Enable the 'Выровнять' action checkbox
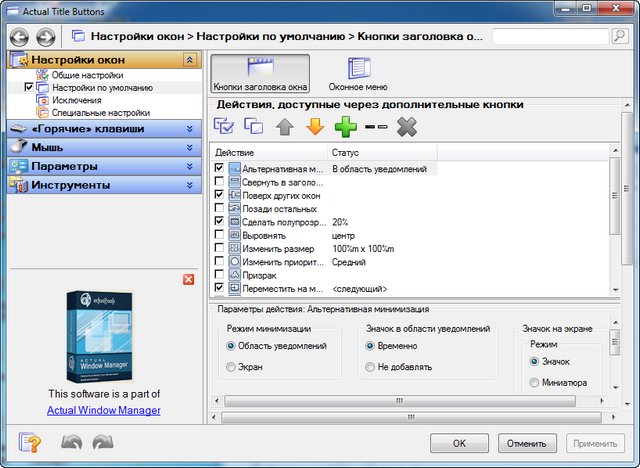This screenshot has height=468, width=640. (x=220, y=234)
